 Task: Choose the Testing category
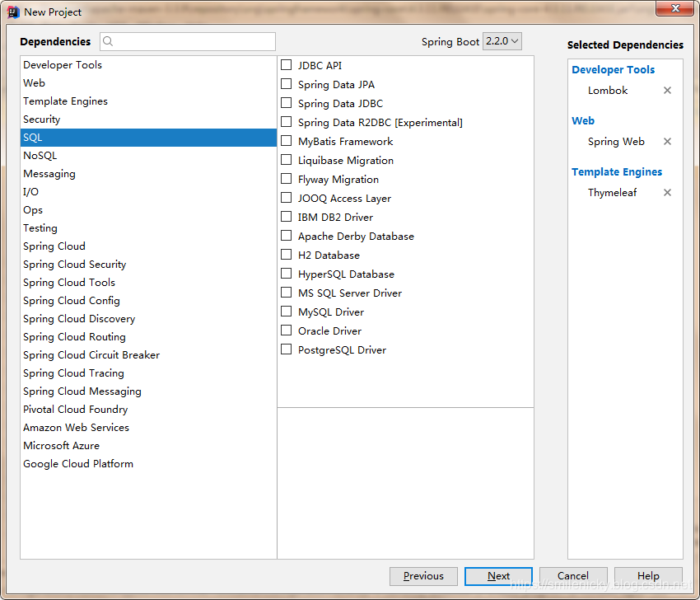(x=148, y=228)
